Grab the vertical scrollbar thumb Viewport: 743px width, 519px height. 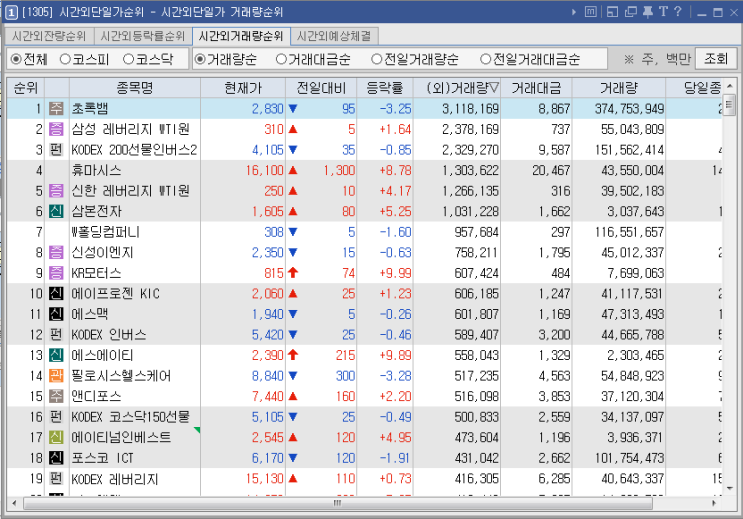[730, 105]
